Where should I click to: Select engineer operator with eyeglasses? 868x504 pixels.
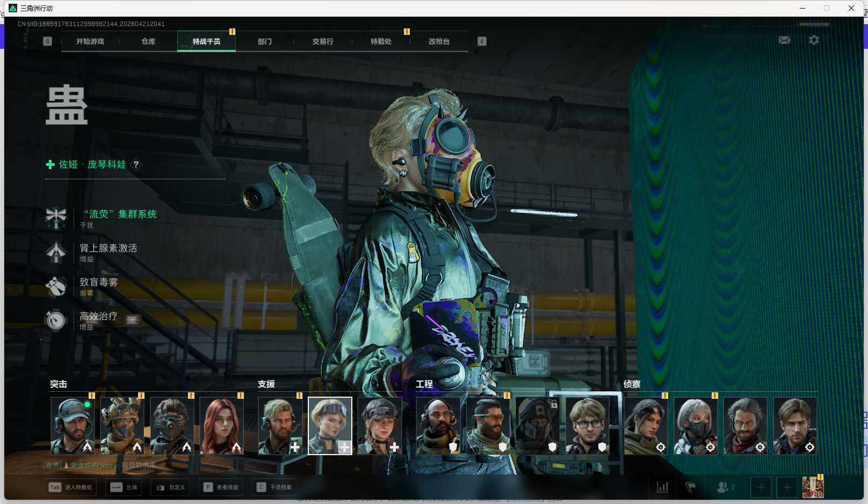[588, 426]
